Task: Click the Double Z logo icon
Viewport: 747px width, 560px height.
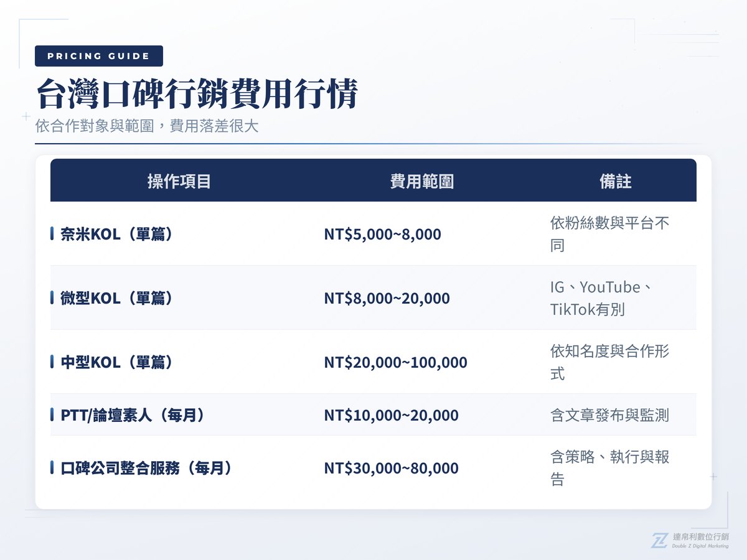Action: tap(656, 538)
